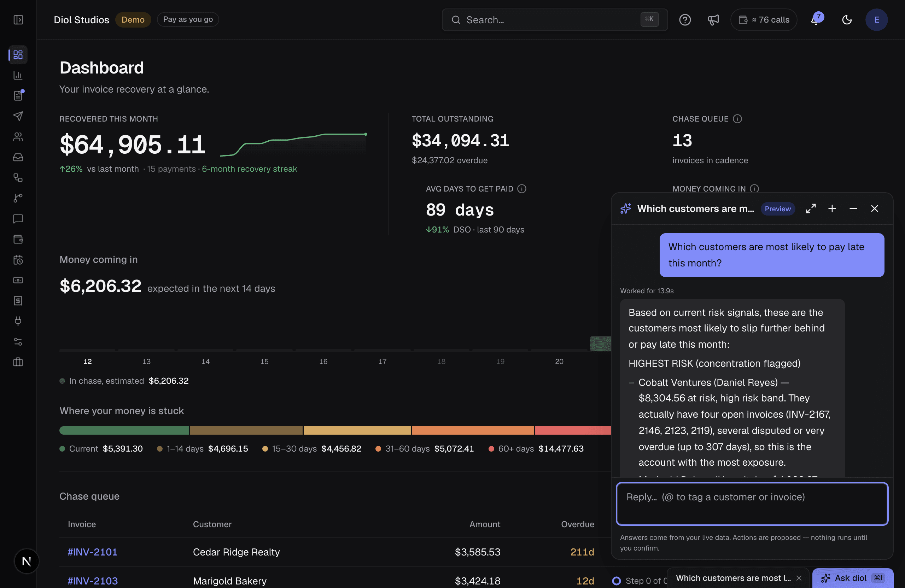The height and width of the screenshot is (588, 905).
Task: Click the round N logo button
Action: point(26,561)
